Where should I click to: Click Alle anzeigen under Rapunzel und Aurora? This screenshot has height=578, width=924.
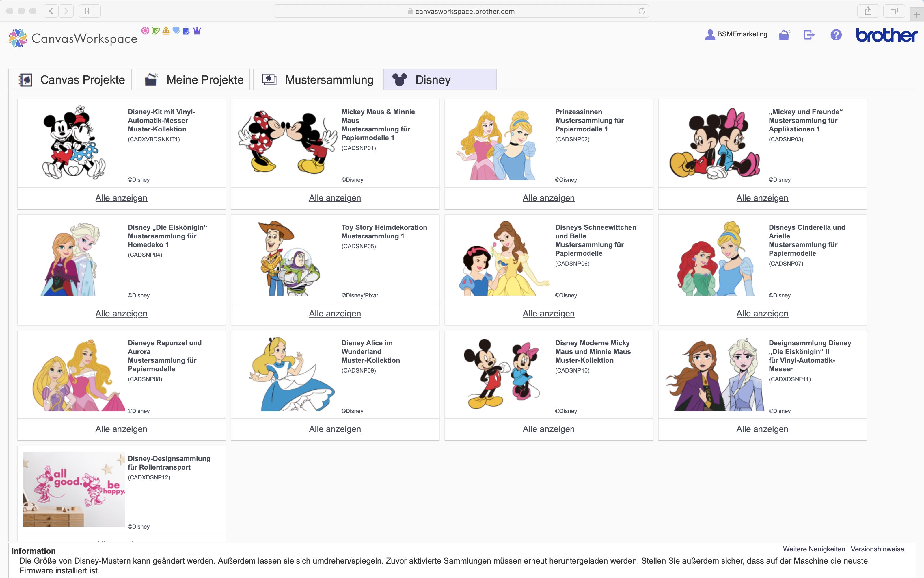[121, 429]
